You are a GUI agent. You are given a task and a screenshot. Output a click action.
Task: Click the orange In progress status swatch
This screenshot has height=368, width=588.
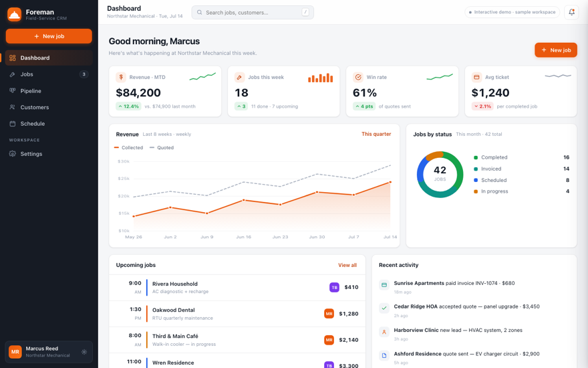click(x=476, y=191)
